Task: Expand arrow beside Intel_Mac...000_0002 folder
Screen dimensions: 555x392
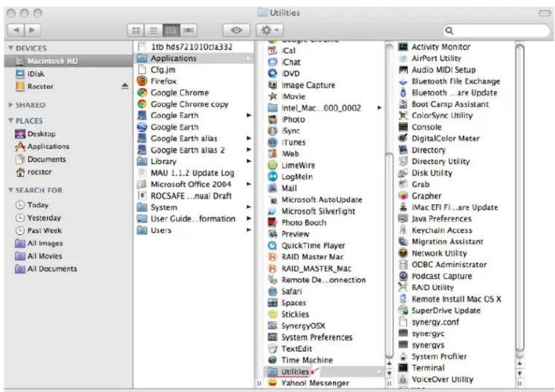Action: coord(380,107)
